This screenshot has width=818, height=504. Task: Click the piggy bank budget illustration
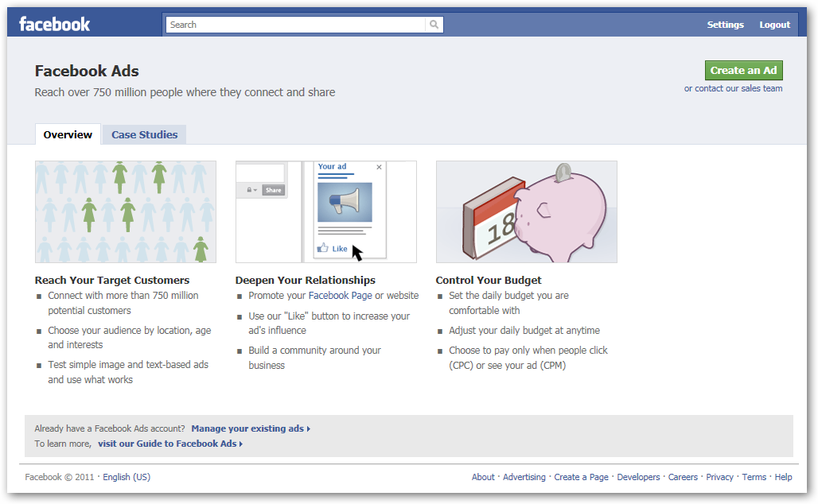click(527, 211)
